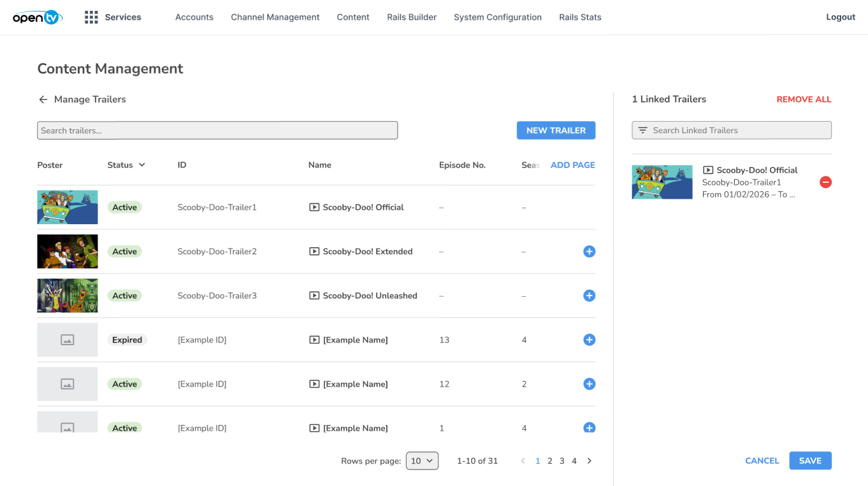Go to page 2
This screenshot has height=486, width=868.
point(550,461)
